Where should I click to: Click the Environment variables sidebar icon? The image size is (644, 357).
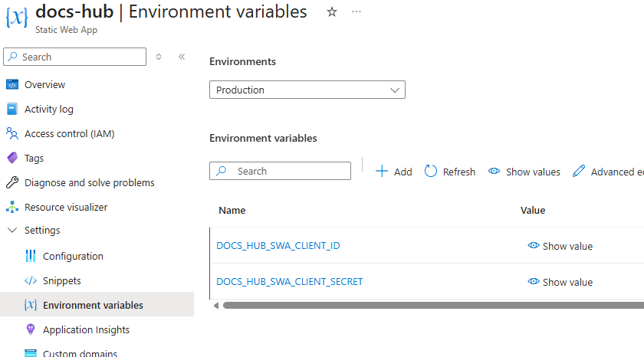pos(31,305)
